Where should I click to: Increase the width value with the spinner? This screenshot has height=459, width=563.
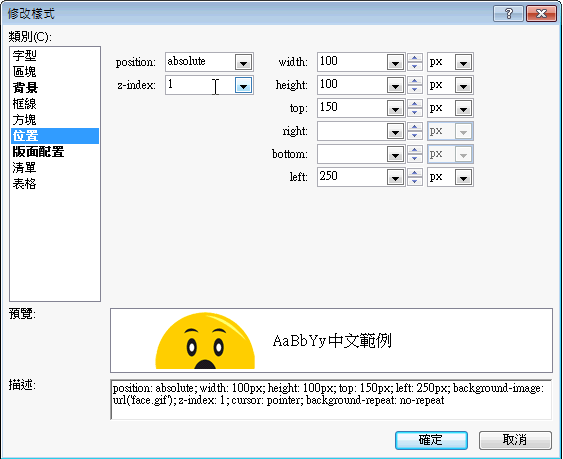[x=415, y=57]
